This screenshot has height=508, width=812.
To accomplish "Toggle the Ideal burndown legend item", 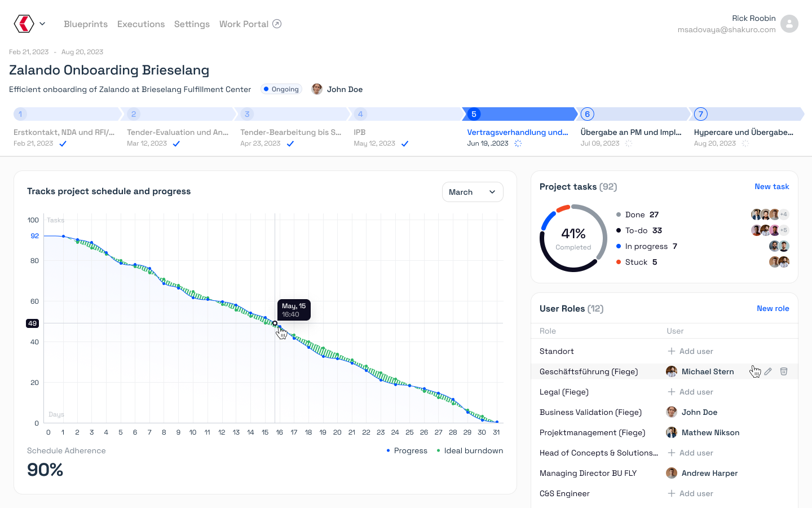I will [470, 450].
